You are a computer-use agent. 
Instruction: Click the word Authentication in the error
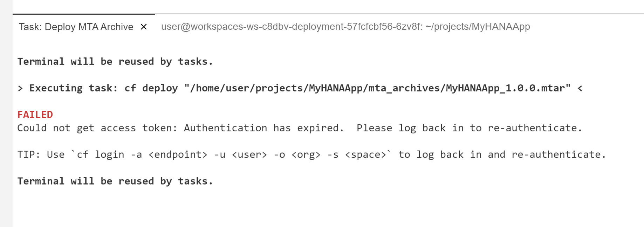coord(224,128)
